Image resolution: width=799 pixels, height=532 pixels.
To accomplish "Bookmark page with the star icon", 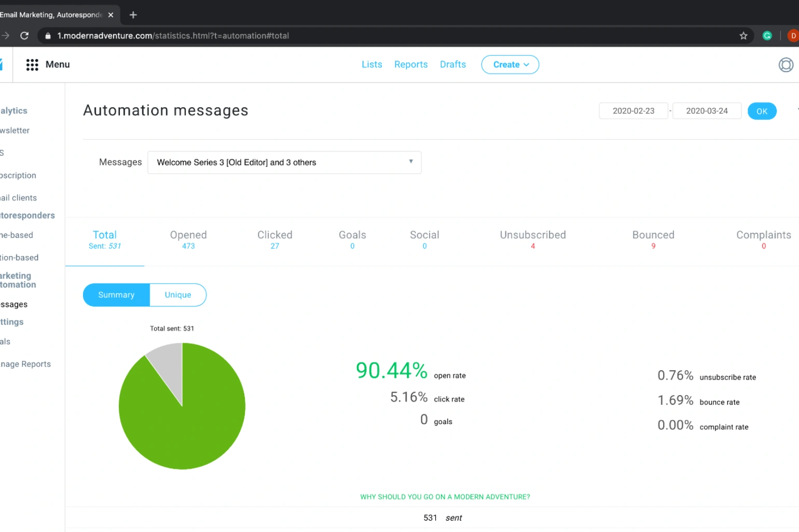I will point(743,36).
